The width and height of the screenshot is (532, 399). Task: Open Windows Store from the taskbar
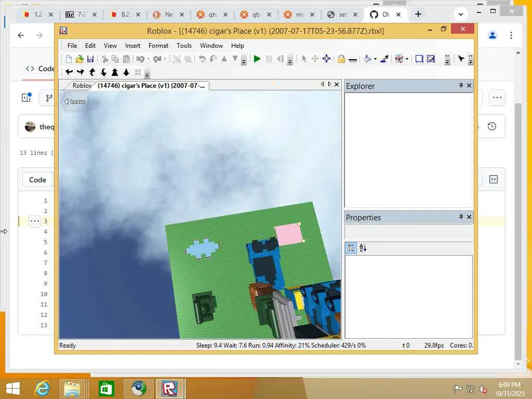(106, 389)
